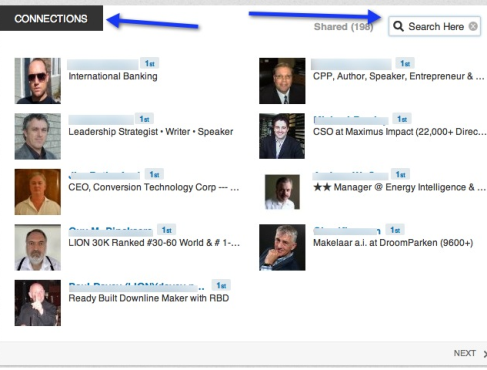Open the blurred name link above Leadership Strategist
This screenshot has width=487, height=370.
(101, 119)
